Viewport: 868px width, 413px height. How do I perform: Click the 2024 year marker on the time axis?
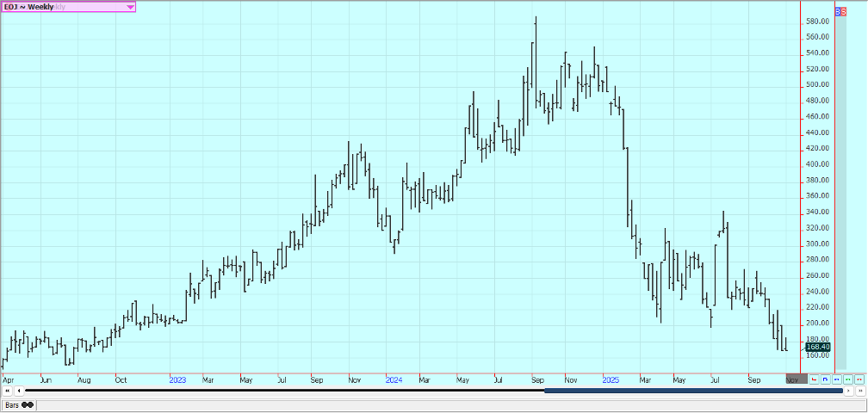(394, 379)
